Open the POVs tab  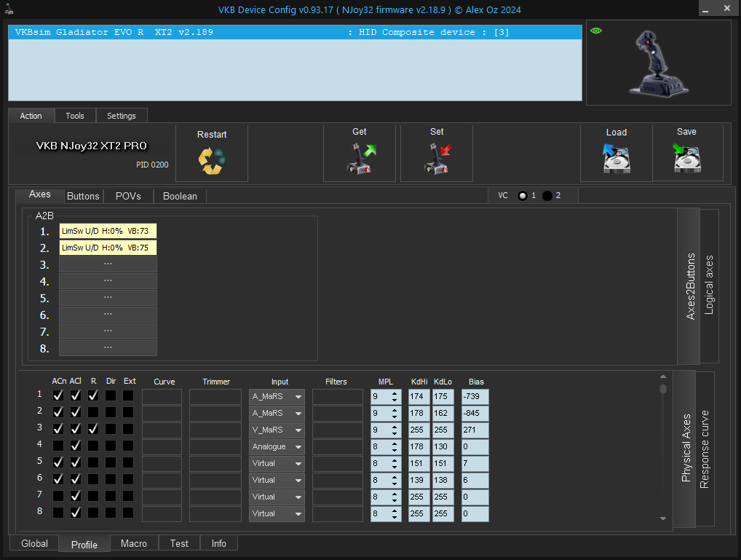(128, 197)
